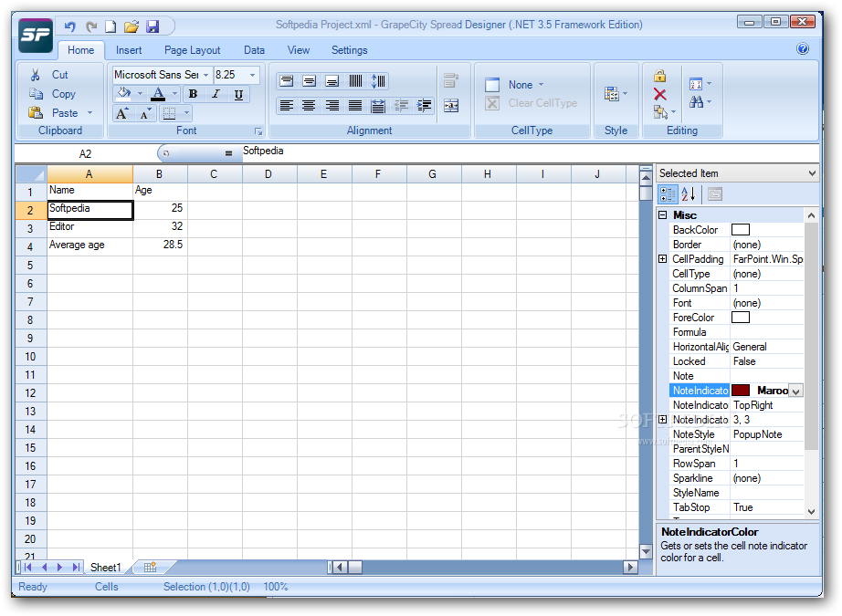The height and width of the screenshot is (616, 842).
Task: Click the maroon NoteIndicatorColor swatch
Action: tap(740, 391)
